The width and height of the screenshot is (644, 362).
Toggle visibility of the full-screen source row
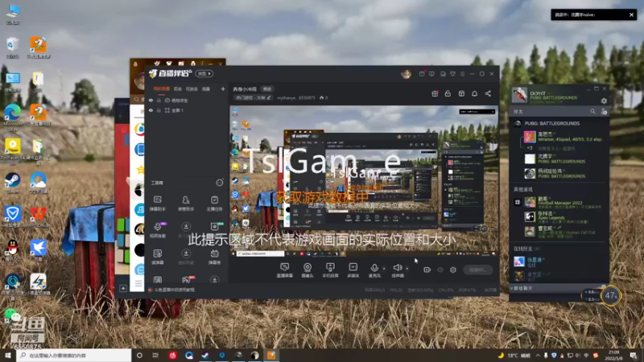(x=151, y=110)
